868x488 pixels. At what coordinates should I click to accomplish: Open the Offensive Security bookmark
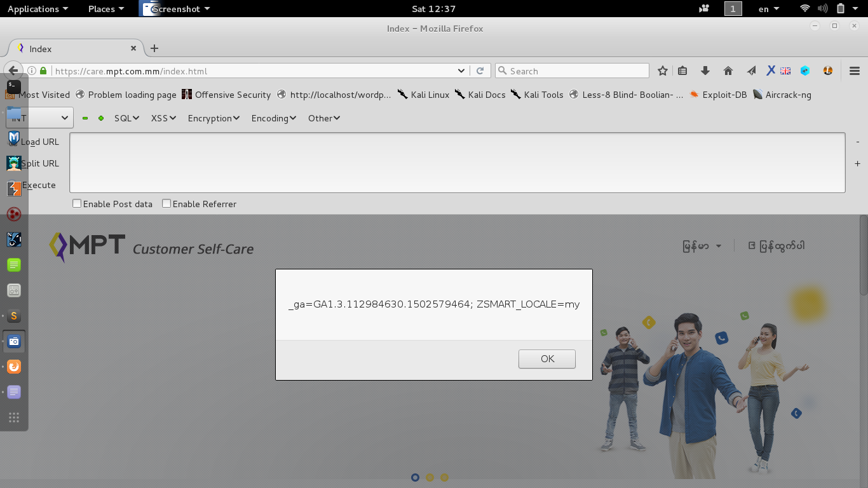tap(226, 95)
